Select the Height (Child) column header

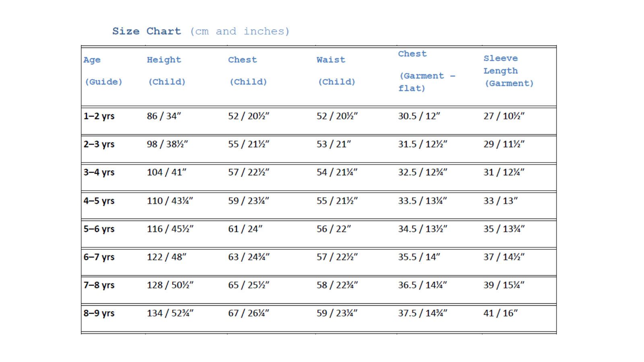click(166, 71)
